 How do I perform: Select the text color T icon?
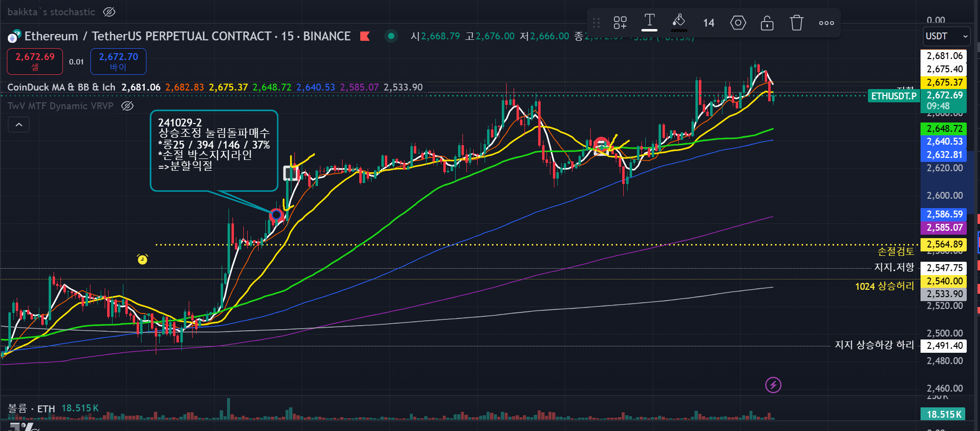click(649, 22)
